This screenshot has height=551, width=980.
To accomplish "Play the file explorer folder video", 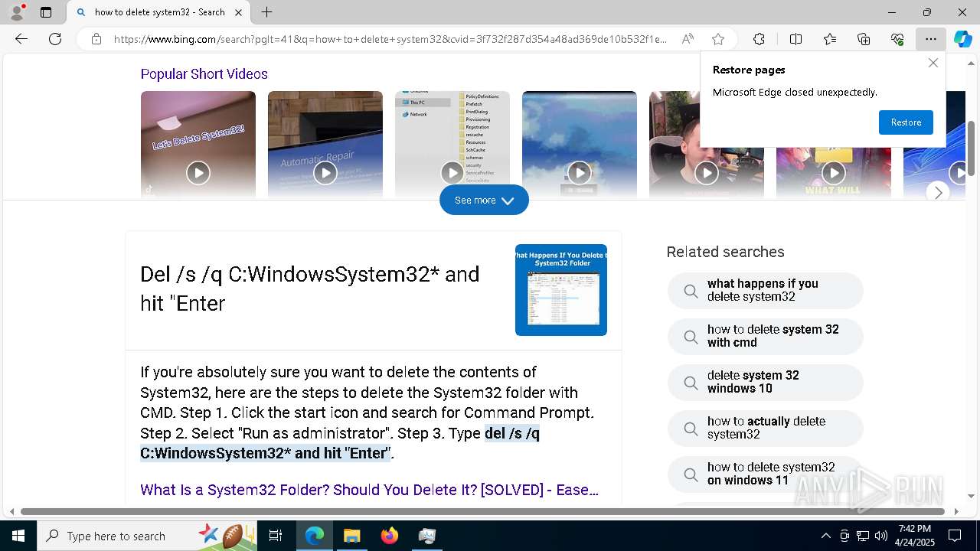I will pyautogui.click(x=452, y=145).
